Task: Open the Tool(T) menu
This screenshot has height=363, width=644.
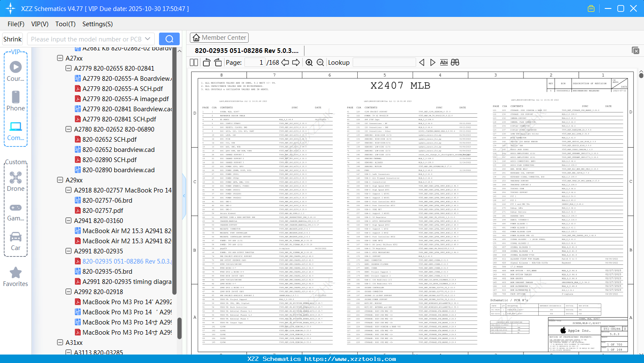Action: point(66,24)
